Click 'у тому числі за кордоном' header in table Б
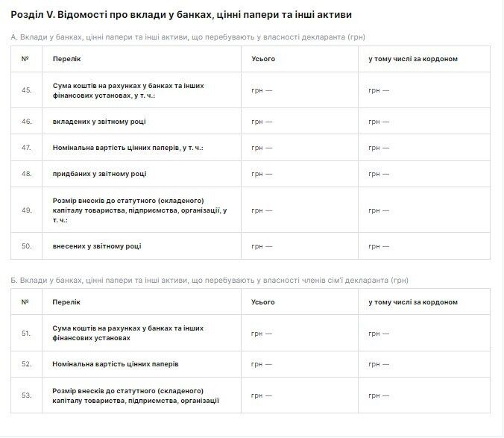Viewport: 504px width, 438px height. coord(413,302)
